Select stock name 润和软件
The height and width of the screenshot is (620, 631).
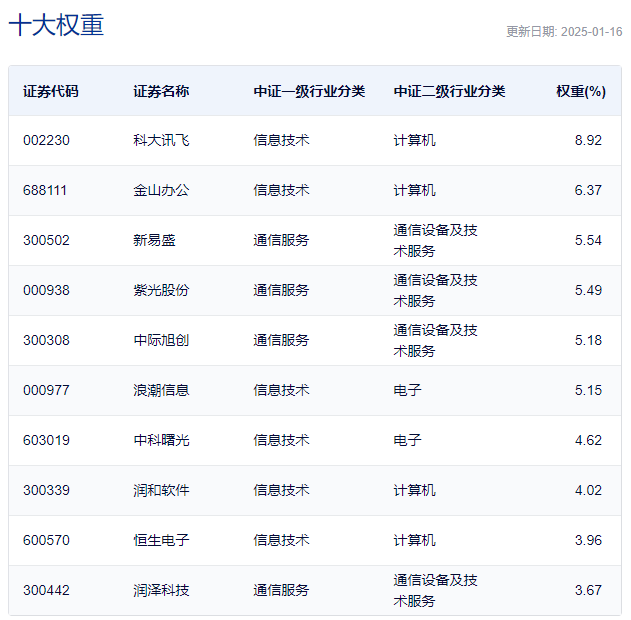pos(161,490)
